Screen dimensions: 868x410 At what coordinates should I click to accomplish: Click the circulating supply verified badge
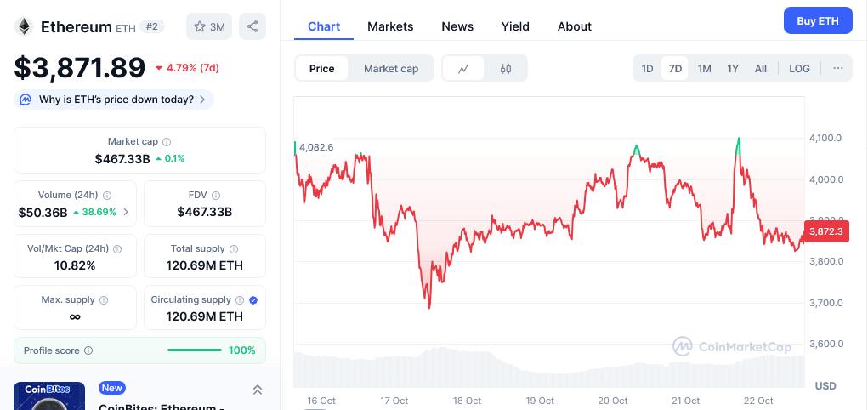[253, 300]
